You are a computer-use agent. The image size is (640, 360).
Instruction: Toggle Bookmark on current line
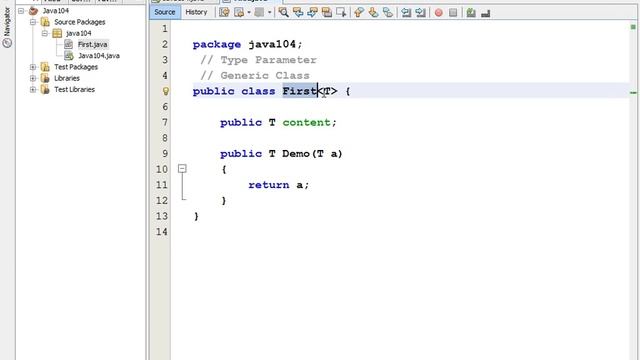tap(387, 12)
